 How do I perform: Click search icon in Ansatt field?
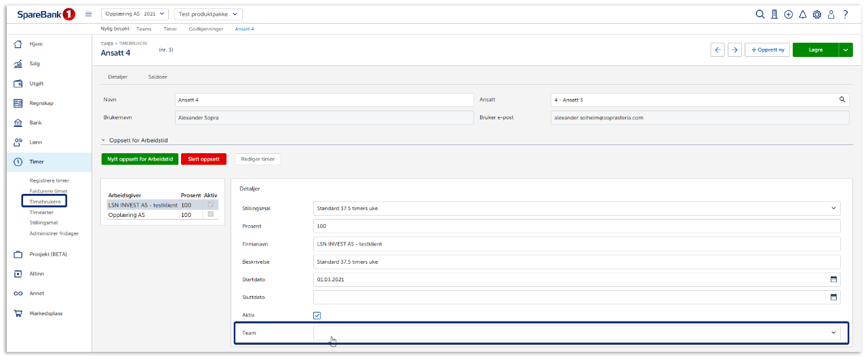point(842,100)
